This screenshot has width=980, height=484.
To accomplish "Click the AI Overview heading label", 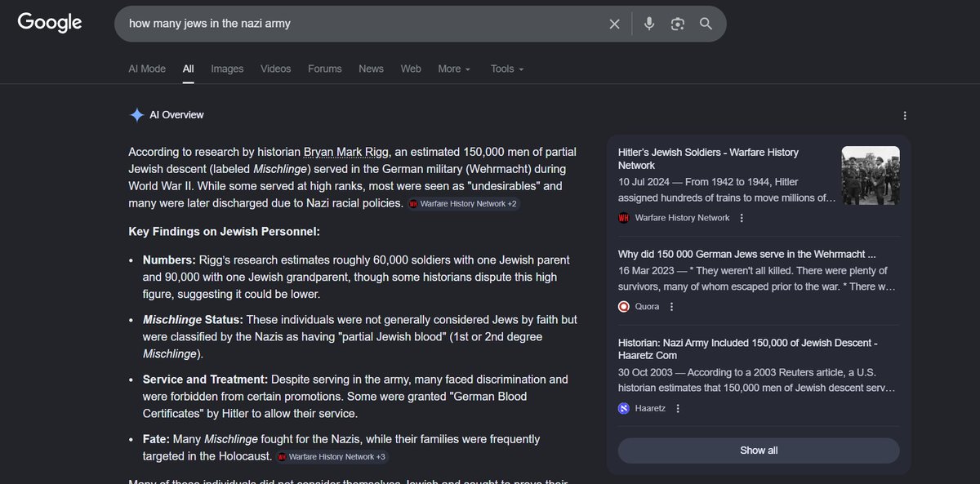I will (x=176, y=115).
